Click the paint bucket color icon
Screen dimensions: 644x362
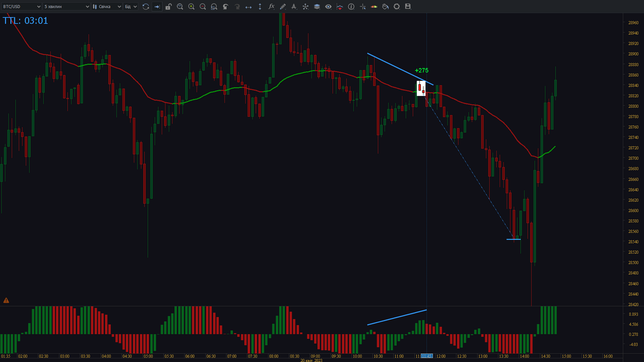(x=385, y=6)
